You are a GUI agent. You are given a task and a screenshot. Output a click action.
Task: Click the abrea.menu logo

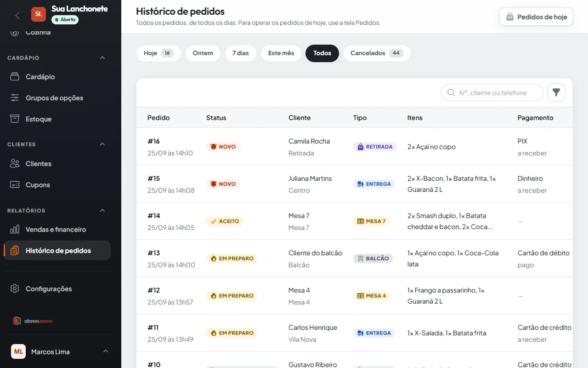[x=33, y=321]
